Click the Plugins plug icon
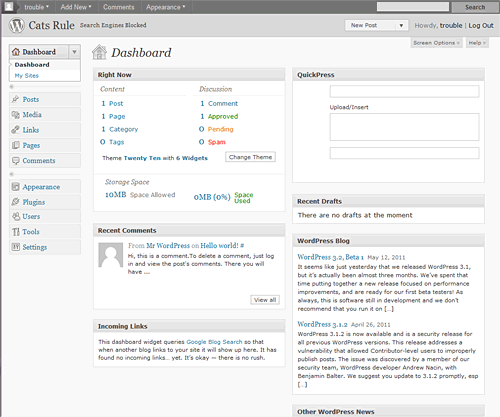Image resolution: width=500 pixels, height=417 pixels. 15,202
